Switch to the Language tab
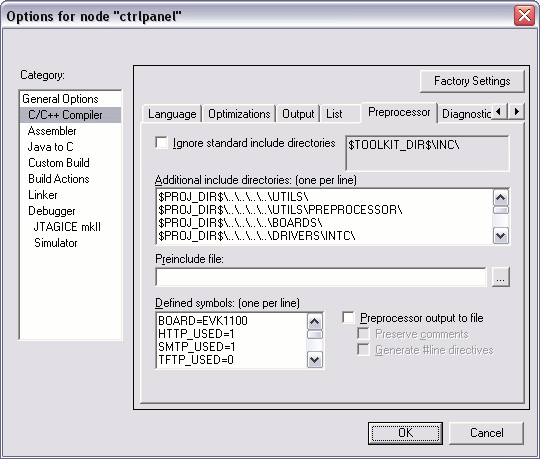 pos(172,114)
